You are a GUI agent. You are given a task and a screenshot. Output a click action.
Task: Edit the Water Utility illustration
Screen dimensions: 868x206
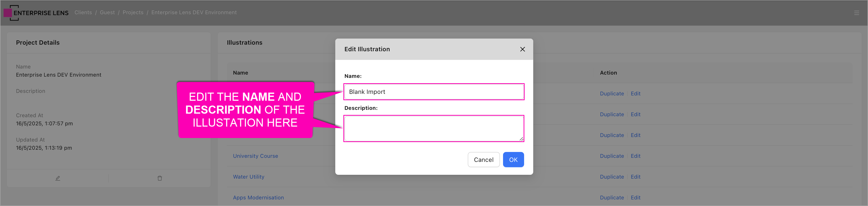pyautogui.click(x=635, y=177)
